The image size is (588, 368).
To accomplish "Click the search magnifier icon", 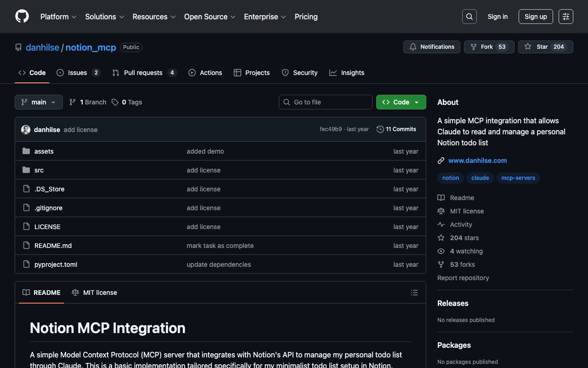I will [x=469, y=17].
